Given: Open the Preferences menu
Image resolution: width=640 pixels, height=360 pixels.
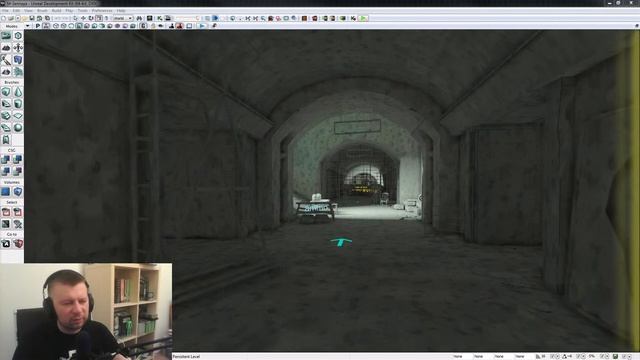Looking at the screenshot, I should (x=102, y=11).
